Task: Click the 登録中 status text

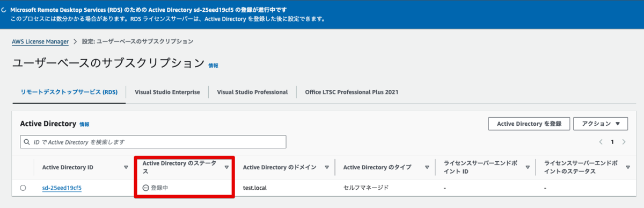Action: 159,188
